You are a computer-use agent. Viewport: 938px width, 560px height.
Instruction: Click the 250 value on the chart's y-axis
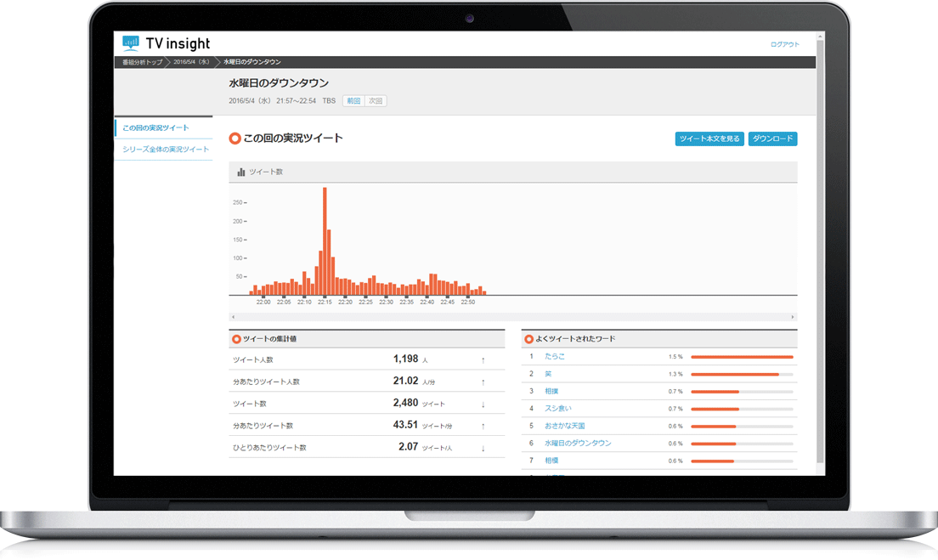click(238, 203)
